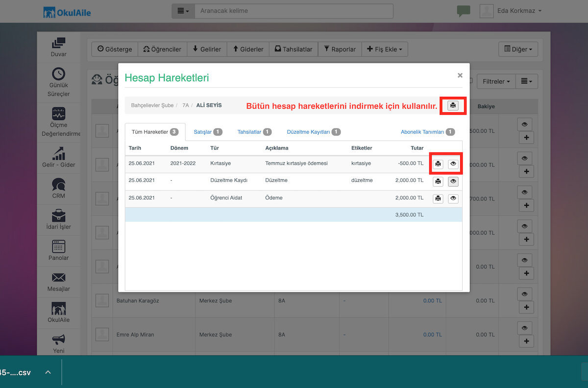Close the Hesap Hareketleri dialog

pos(460,75)
